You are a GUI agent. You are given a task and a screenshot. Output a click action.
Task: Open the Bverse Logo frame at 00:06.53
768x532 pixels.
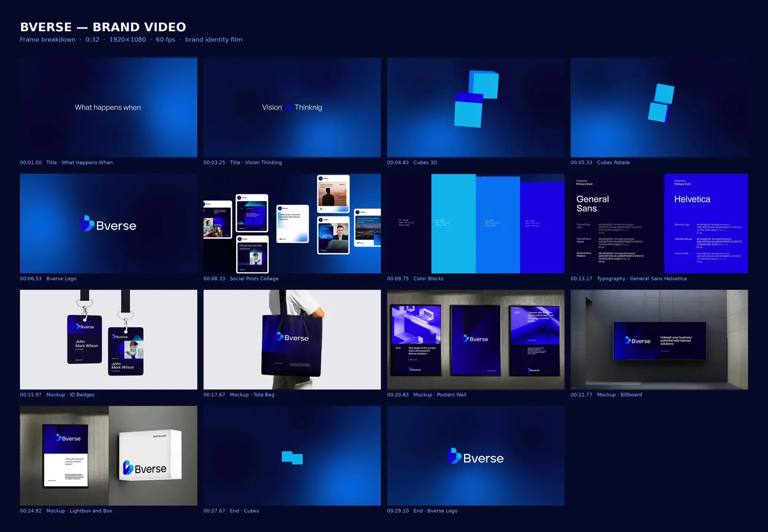pos(108,224)
